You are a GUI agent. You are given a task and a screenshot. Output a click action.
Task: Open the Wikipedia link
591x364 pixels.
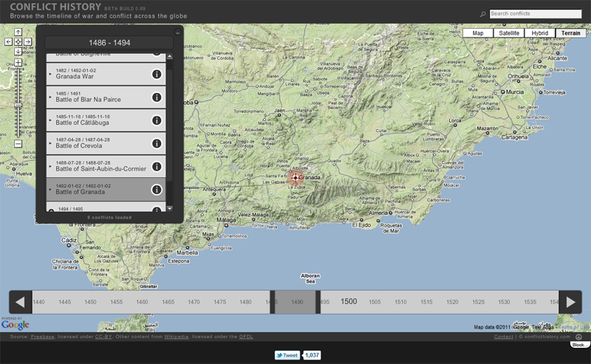click(x=176, y=337)
